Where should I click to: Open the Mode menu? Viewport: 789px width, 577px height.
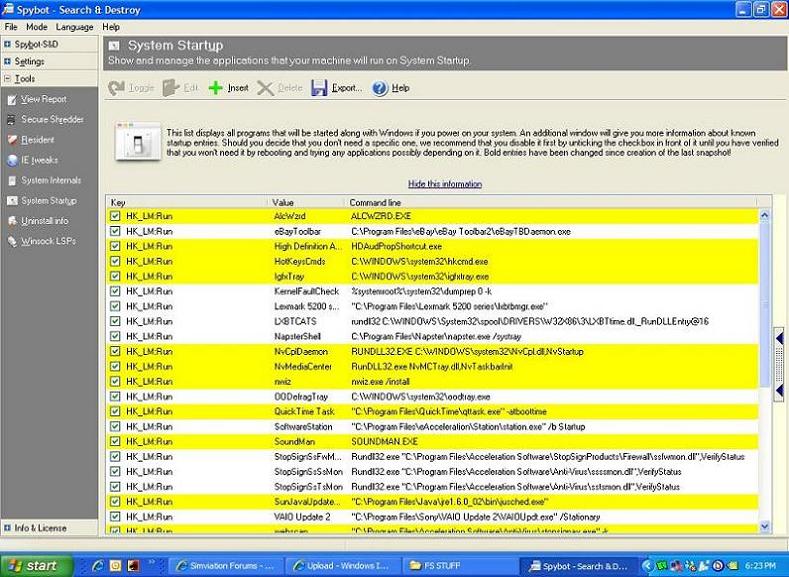[36, 27]
